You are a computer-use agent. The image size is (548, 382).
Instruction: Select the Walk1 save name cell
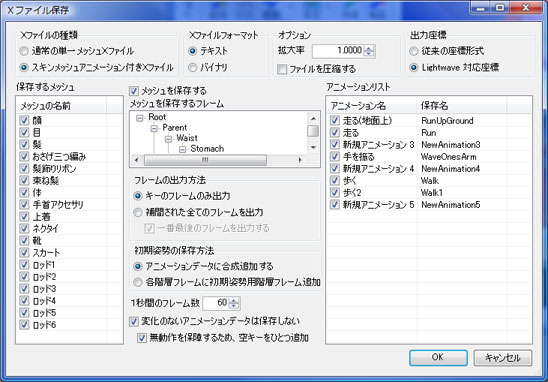click(432, 193)
